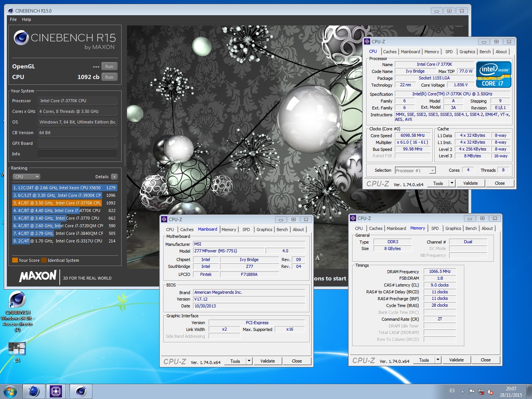Click CPU-Z title icon of Memory window
This screenshot has height=399, width=532.
coord(353,218)
